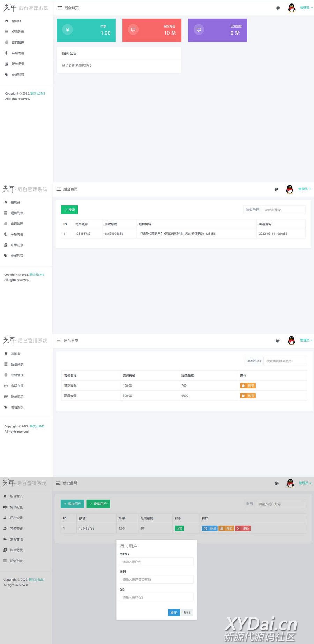Click the yen icon on the 余额 card

[x=67, y=30]
